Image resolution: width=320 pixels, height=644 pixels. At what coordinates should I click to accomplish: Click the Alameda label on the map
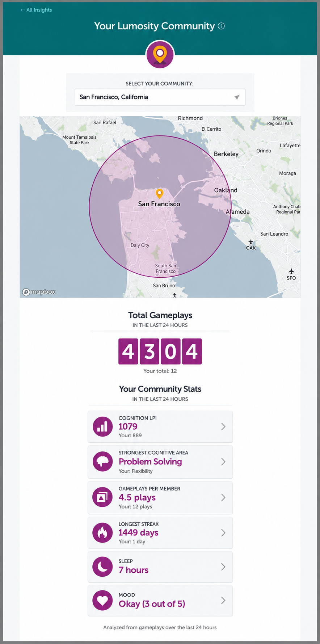(x=238, y=212)
